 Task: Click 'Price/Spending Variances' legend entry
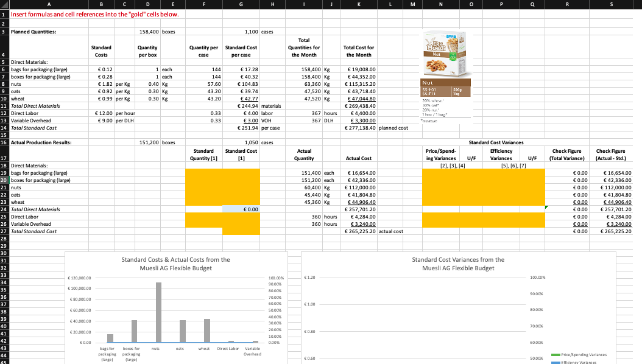[x=579, y=355]
